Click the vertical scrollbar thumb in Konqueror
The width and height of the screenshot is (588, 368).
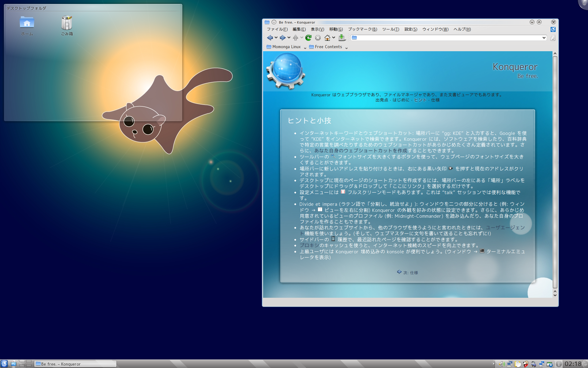pos(555,172)
